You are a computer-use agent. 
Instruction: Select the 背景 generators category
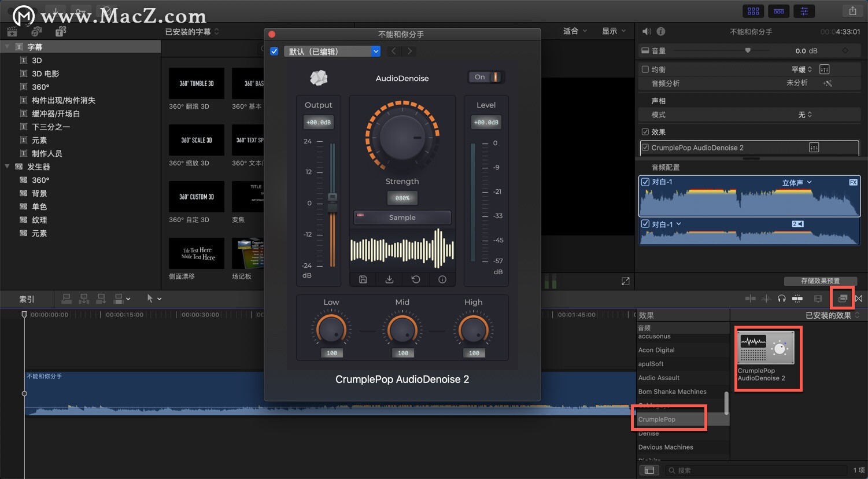39,193
